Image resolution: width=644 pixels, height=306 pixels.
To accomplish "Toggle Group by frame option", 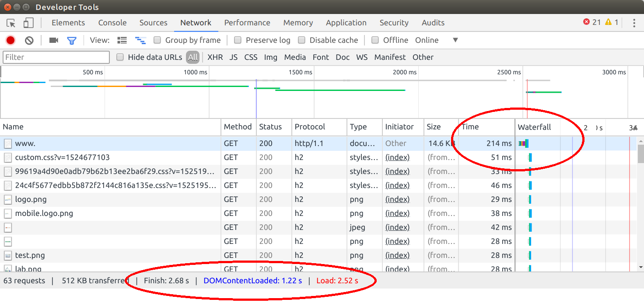I will tap(157, 40).
